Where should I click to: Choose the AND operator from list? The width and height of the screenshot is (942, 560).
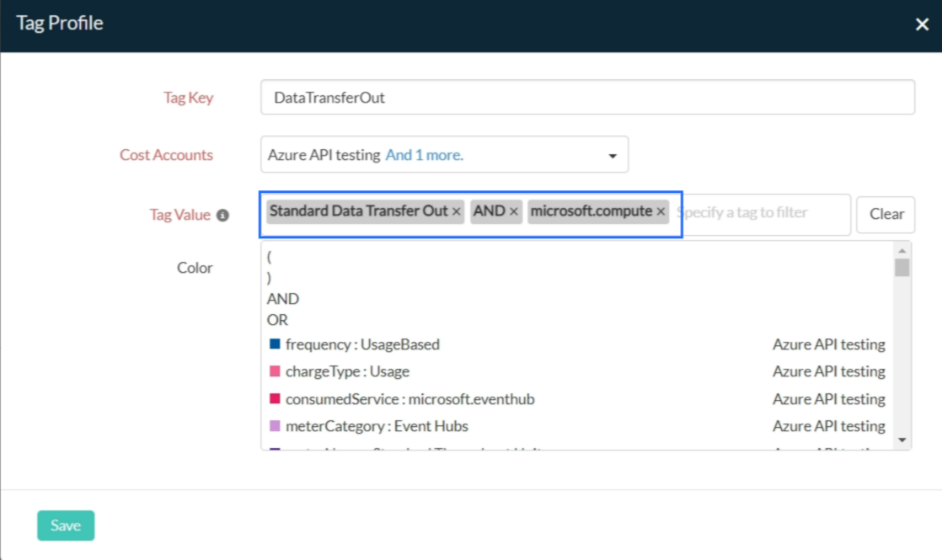283,299
